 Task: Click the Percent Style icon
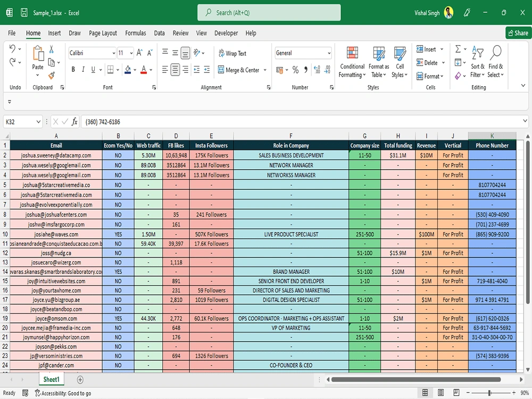coord(295,70)
